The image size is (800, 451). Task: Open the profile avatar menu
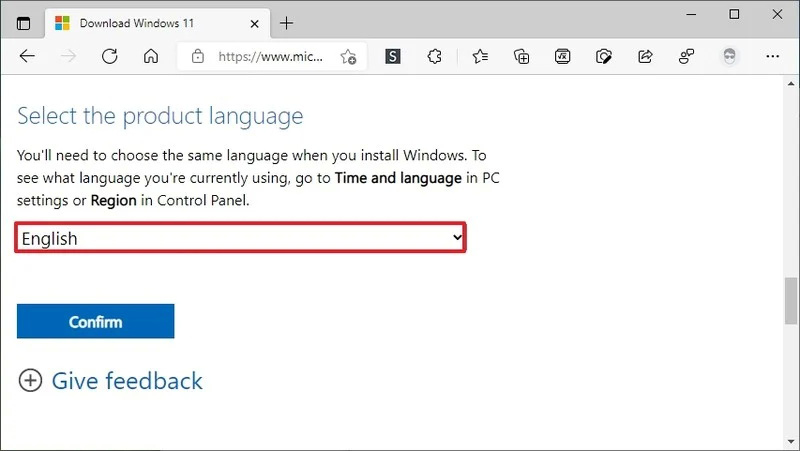click(729, 56)
